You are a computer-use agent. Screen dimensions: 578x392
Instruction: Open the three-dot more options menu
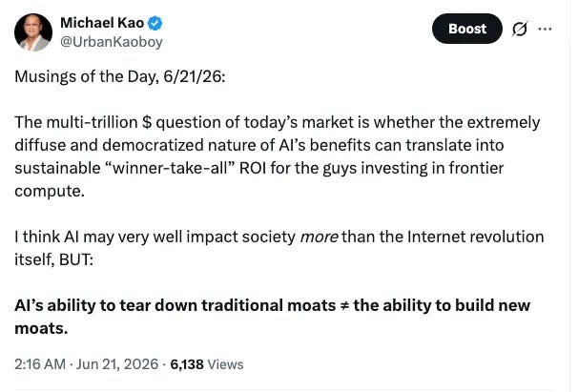(x=545, y=29)
